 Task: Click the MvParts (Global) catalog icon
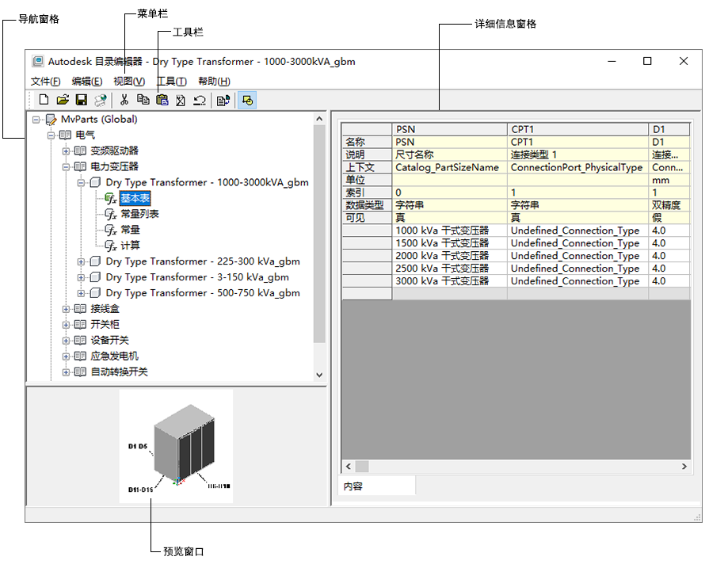(51, 120)
